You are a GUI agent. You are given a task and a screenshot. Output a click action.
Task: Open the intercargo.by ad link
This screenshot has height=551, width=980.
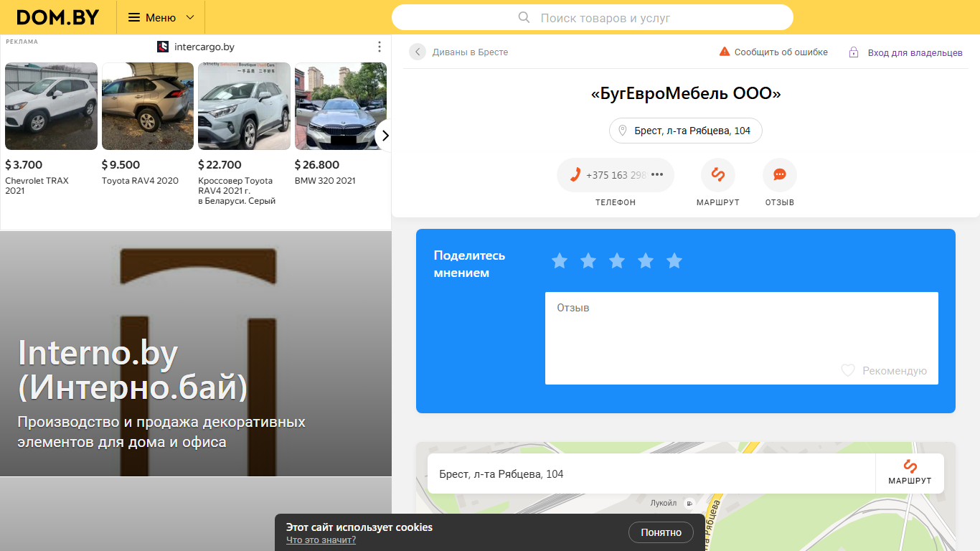[x=204, y=47]
